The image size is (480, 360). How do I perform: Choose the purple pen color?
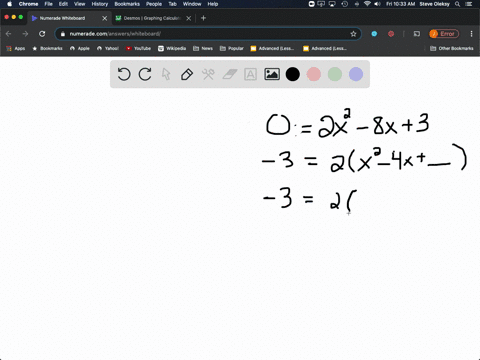pyautogui.click(x=356, y=74)
